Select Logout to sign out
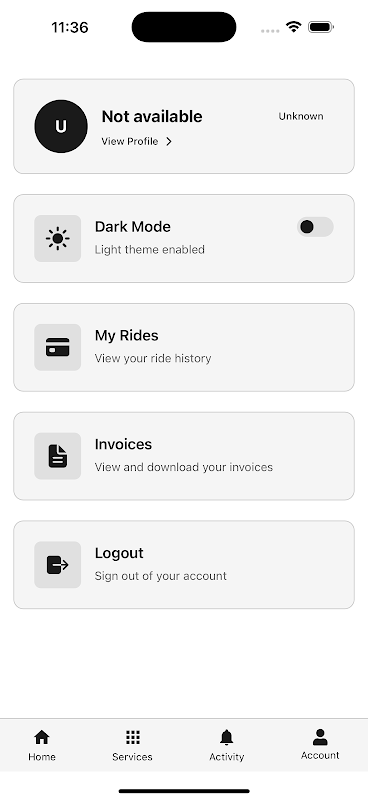 click(184, 565)
